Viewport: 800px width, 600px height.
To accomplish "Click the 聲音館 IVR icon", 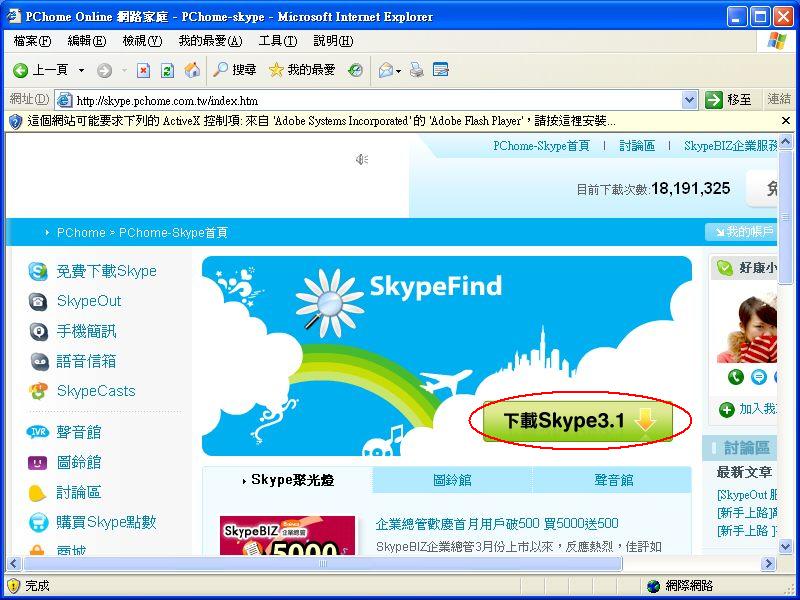I will pos(38,432).
